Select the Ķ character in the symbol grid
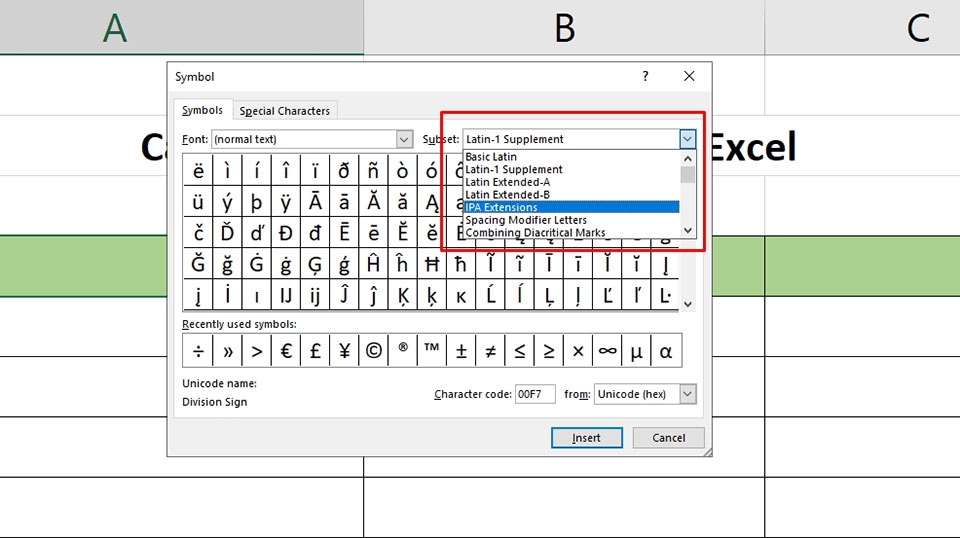This screenshot has width=960, height=538. (x=403, y=295)
